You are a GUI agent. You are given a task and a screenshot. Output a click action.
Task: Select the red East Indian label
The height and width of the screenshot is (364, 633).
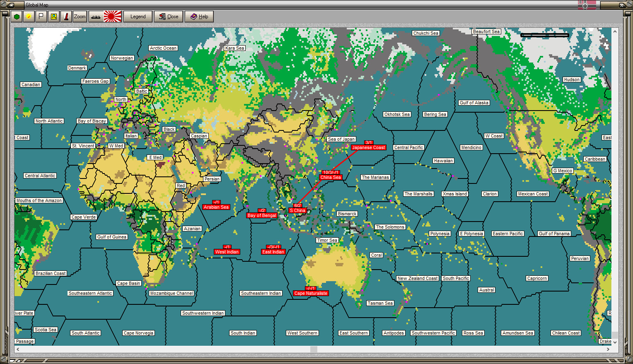point(273,252)
